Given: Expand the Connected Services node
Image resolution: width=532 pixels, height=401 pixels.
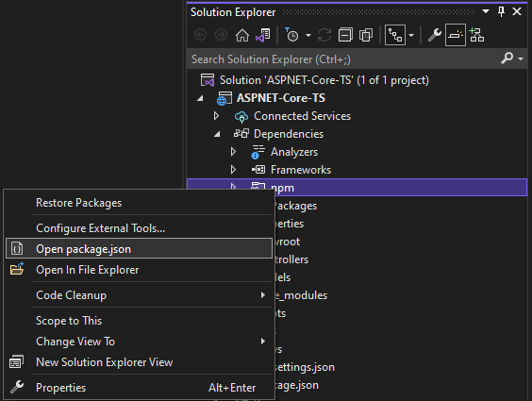Looking at the screenshot, I should (x=216, y=116).
